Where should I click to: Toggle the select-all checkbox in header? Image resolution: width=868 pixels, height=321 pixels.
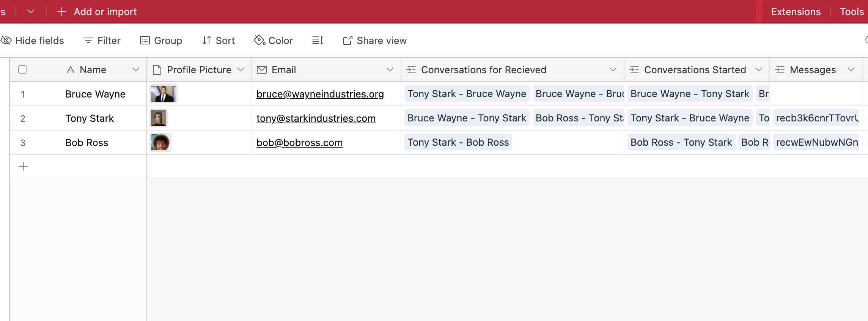22,69
